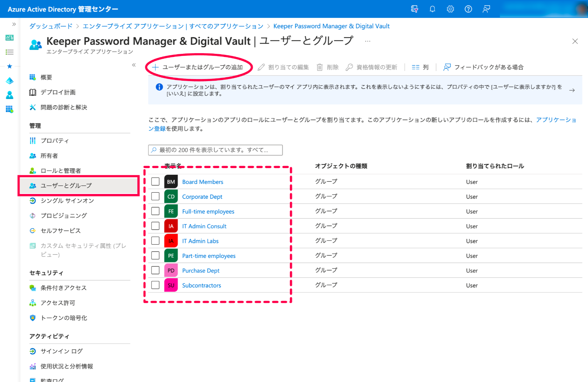Open Azure Active Directory diamond icon
This screenshot has height=382, width=588.
coord(10,81)
